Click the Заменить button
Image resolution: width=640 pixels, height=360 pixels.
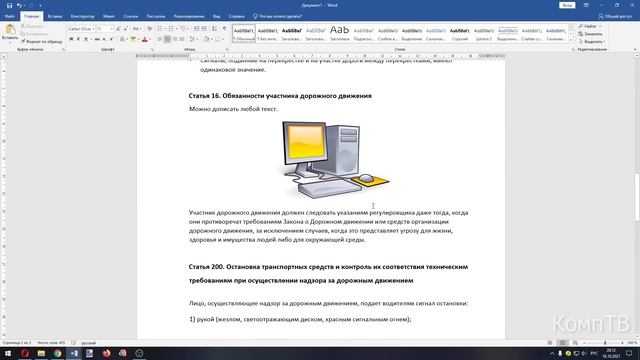[590, 34]
